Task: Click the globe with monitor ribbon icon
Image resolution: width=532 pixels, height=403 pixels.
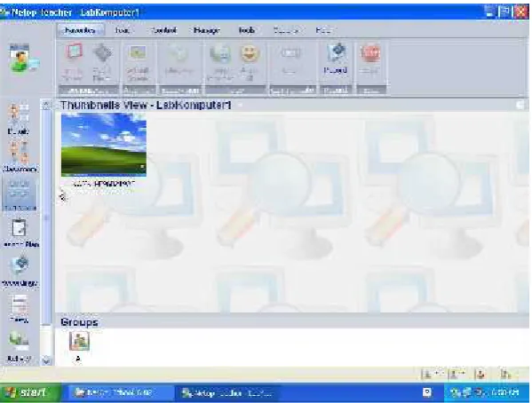Action: tap(220, 53)
